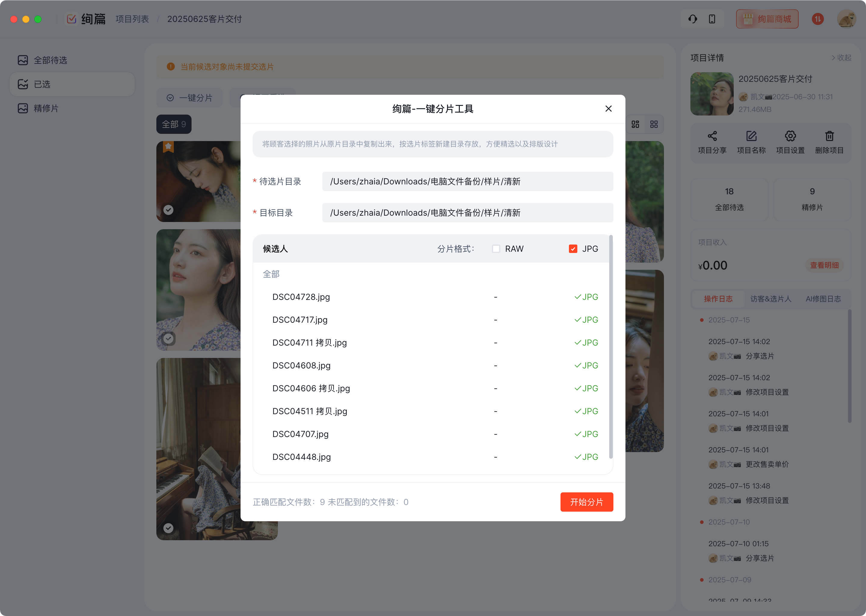Click the red transfer notification icon

pyautogui.click(x=818, y=19)
